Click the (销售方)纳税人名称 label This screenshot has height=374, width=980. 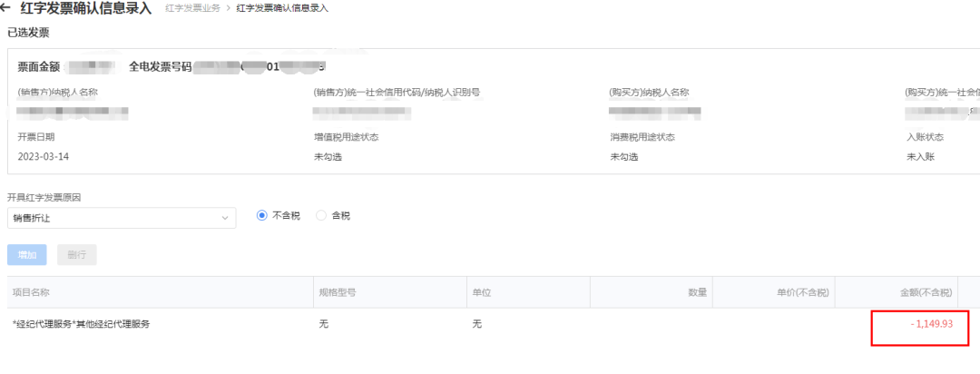click(57, 92)
